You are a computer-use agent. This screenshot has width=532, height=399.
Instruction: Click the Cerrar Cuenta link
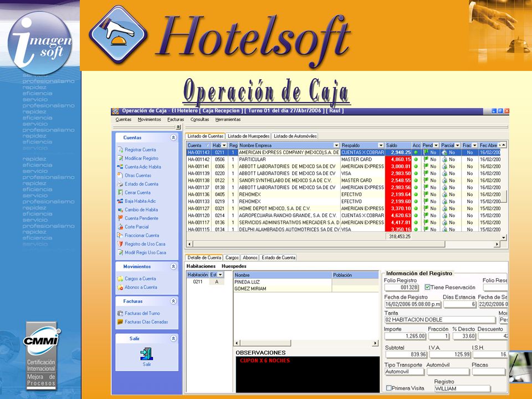pos(137,192)
